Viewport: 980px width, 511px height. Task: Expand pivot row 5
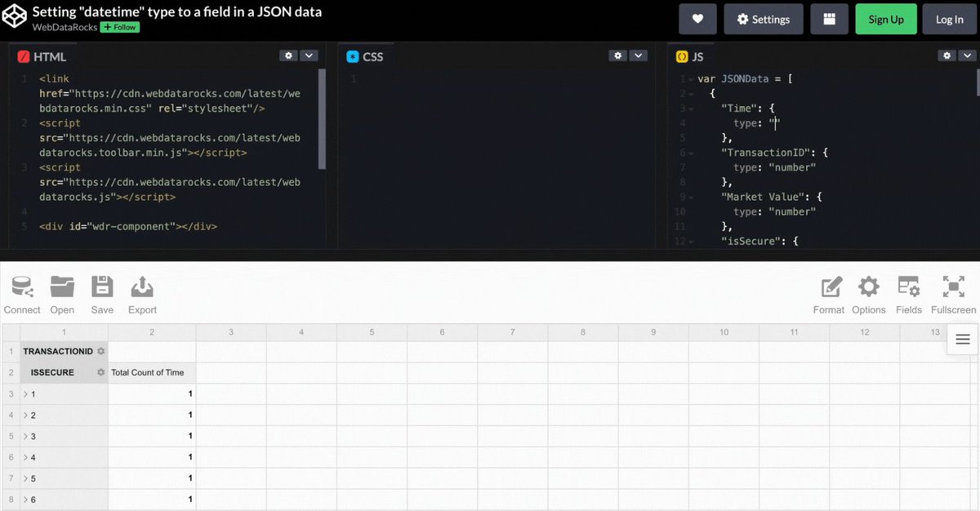tap(25, 479)
